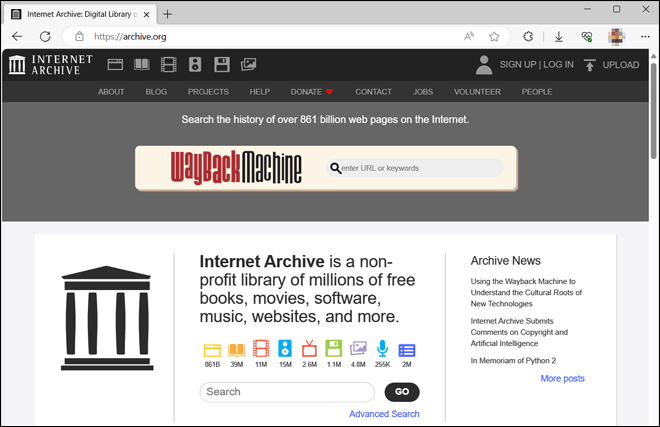Add page to favorites with star icon
The height and width of the screenshot is (427, 660).
click(x=494, y=37)
